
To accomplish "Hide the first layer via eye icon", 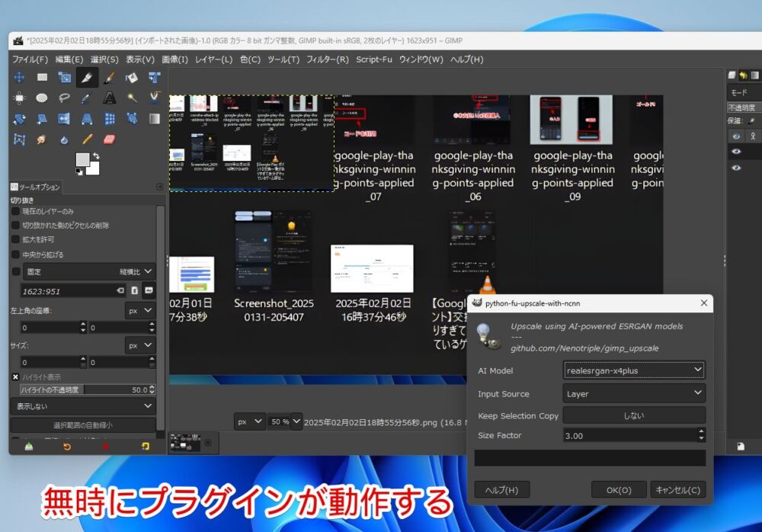I will point(736,152).
